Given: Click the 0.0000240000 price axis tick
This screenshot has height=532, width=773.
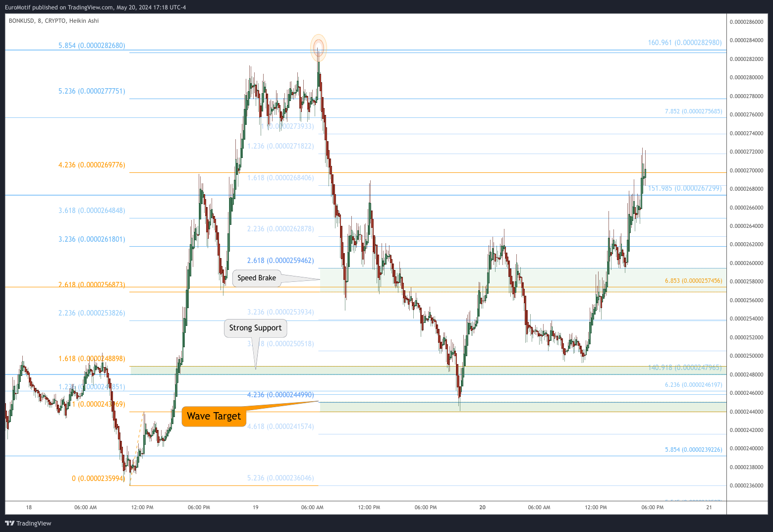Looking at the screenshot, I should [746, 448].
